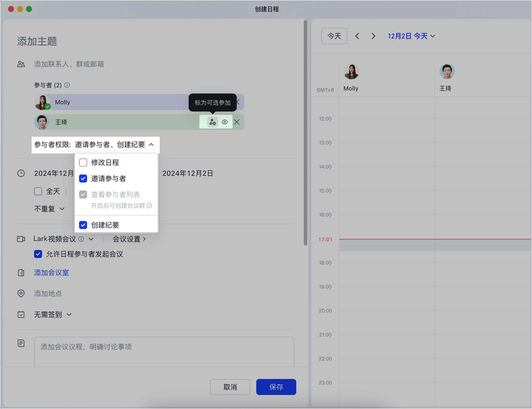Click the 添加主题 title field
Image resolution: width=532 pixels, height=409 pixels.
(37, 41)
